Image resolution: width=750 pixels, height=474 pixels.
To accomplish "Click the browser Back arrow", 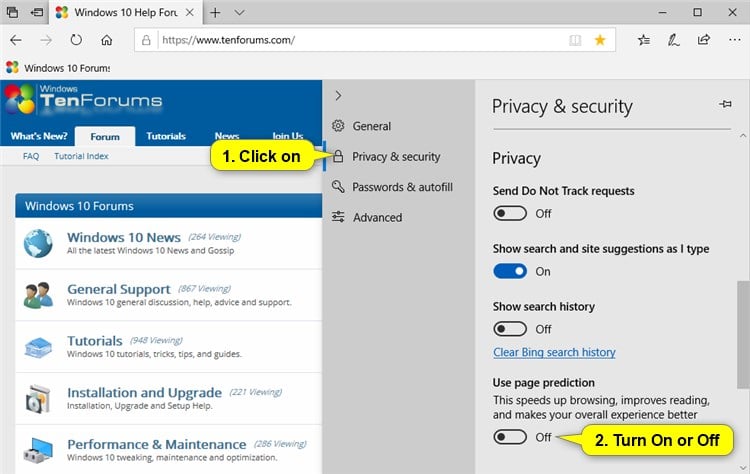I will 16,40.
